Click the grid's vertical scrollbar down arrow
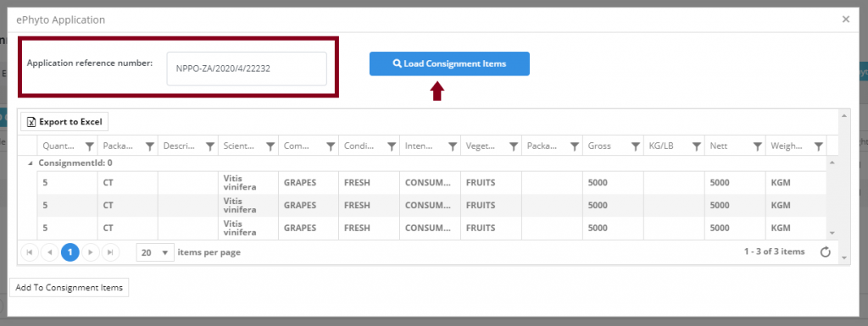Viewport: 868px width, 326px height. (x=832, y=233)
